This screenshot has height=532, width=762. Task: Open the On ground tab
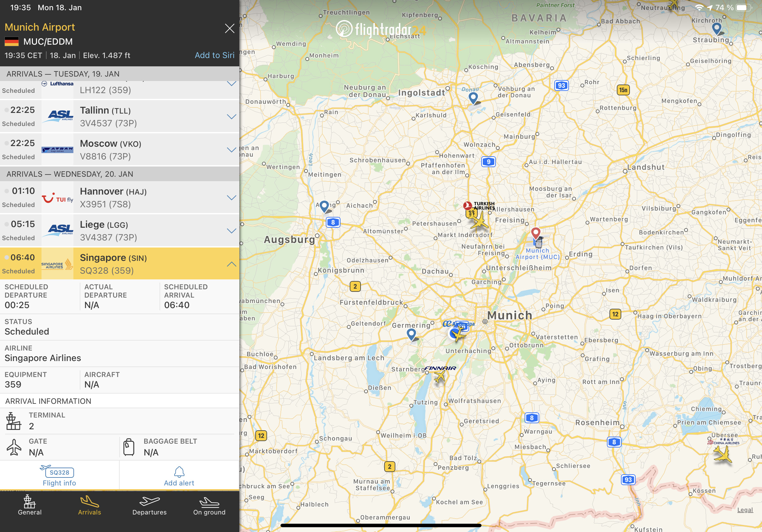(x=209, y=506)
